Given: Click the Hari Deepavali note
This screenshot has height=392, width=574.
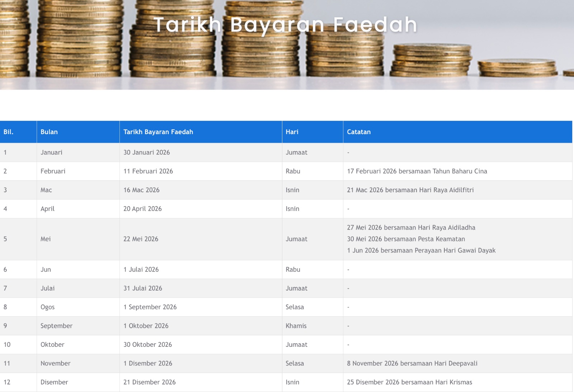Looking at the screenshot, I should (x=412, y=363).
